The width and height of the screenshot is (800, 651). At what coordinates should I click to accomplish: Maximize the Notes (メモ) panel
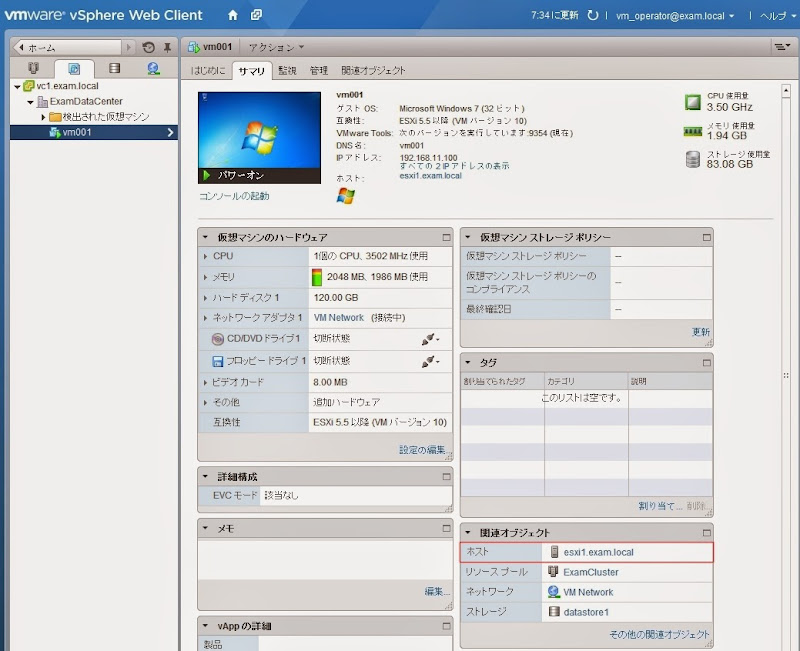446,528
